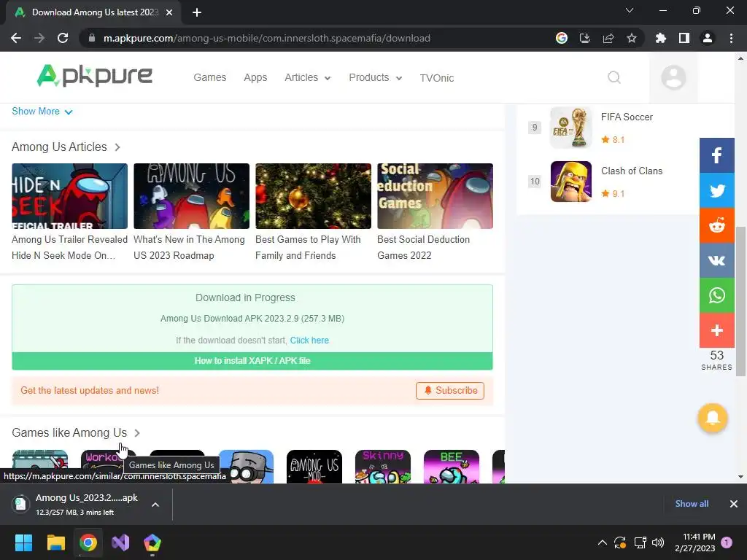Screen dimensions: 747x560
Task: Show hidden system tray icons
Action: pos(602,542)
